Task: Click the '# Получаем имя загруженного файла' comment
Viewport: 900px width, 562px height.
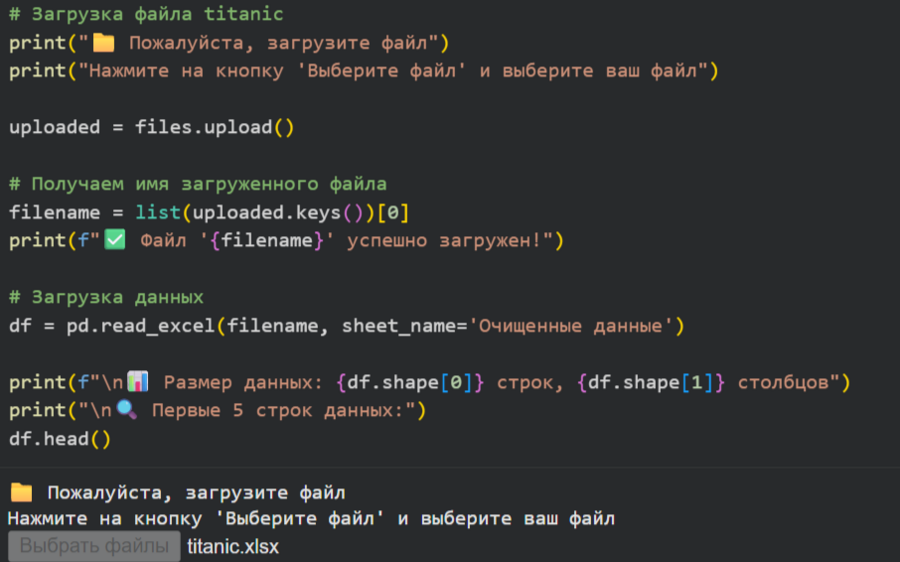Action: (198, 184)
